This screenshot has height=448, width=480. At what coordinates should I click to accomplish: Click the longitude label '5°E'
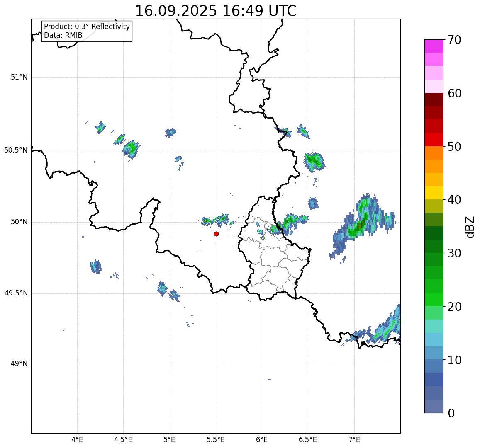pos(169,440)
